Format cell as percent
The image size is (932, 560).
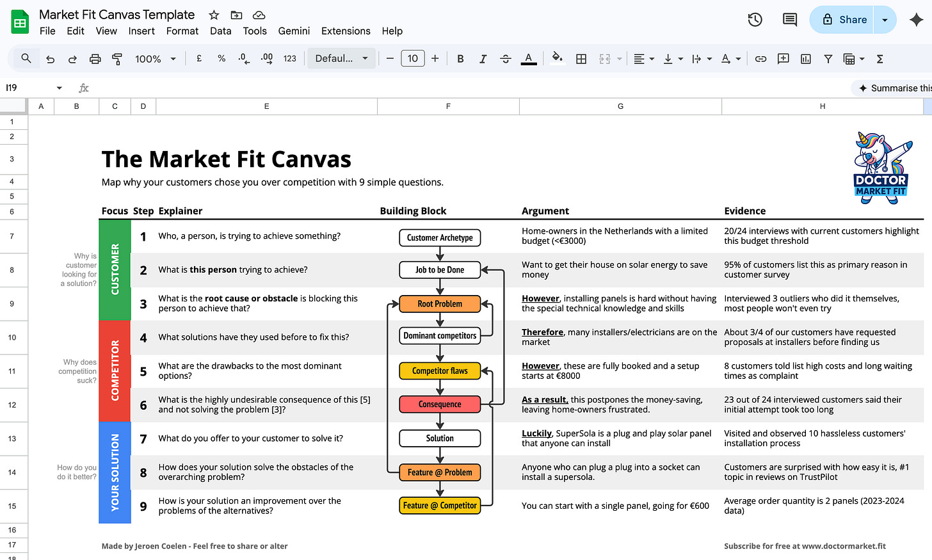click(221, 58)
